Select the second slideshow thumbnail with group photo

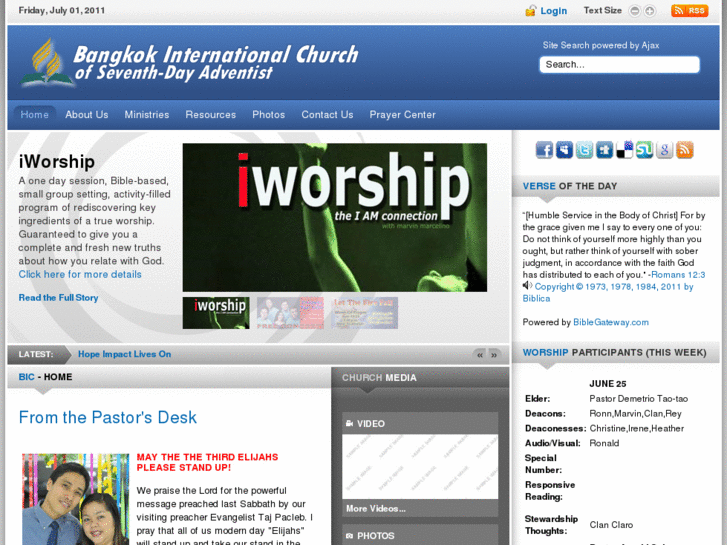290,313
